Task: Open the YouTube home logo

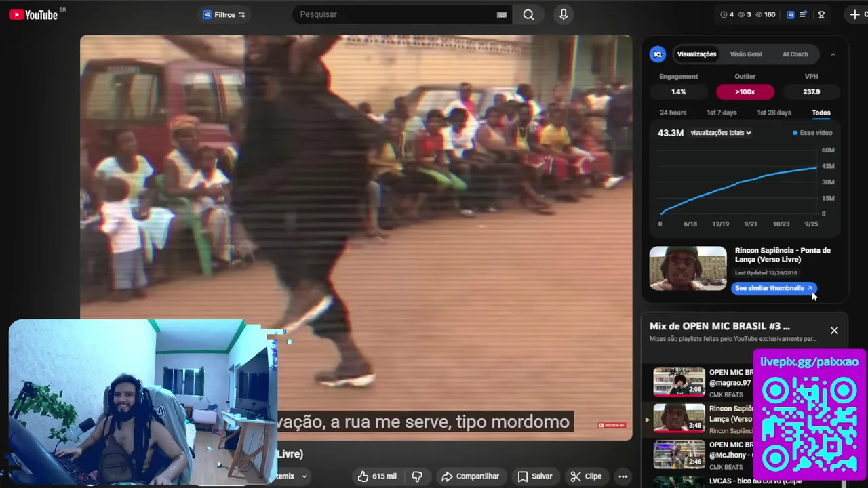Action: pos(34,14)
